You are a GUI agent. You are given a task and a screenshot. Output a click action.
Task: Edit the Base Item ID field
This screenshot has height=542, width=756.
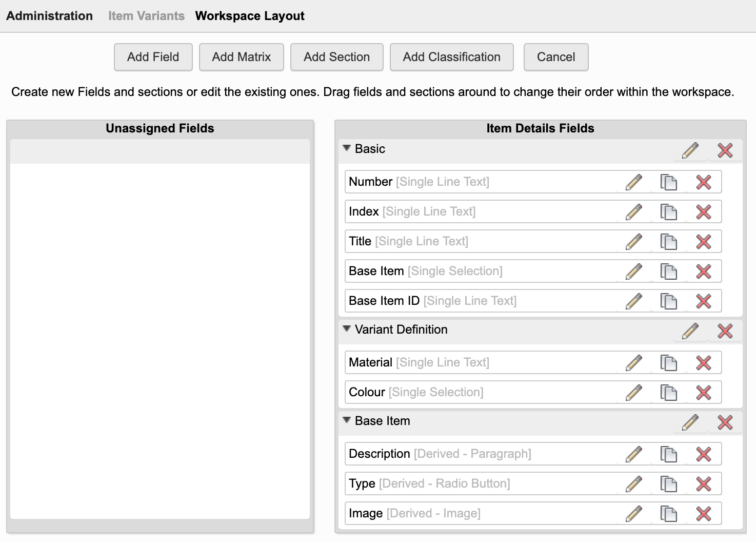[634, 301]
